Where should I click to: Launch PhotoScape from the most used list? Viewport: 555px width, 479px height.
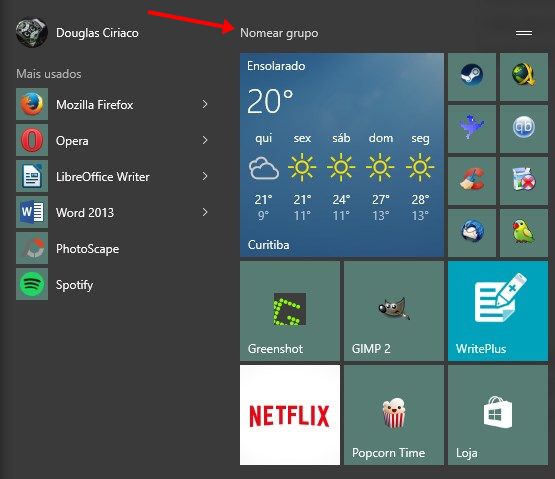pos(112,249)
